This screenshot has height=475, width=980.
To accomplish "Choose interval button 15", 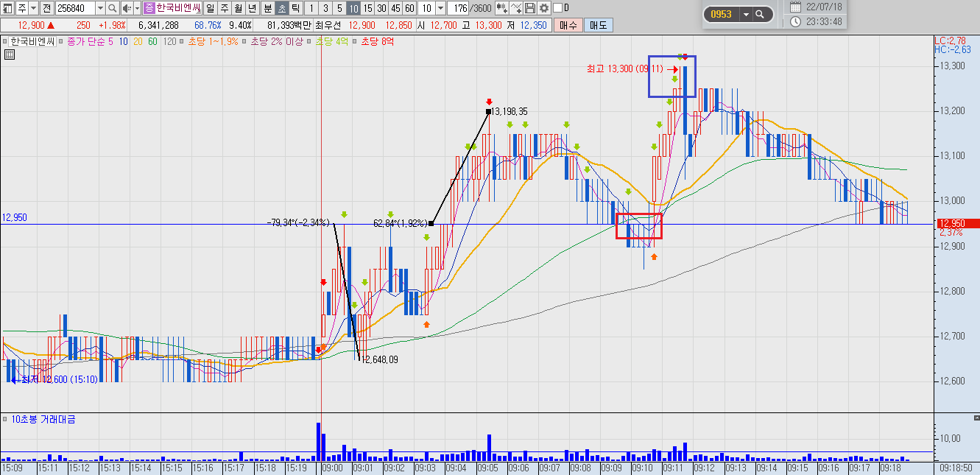I will pos(367,8).
